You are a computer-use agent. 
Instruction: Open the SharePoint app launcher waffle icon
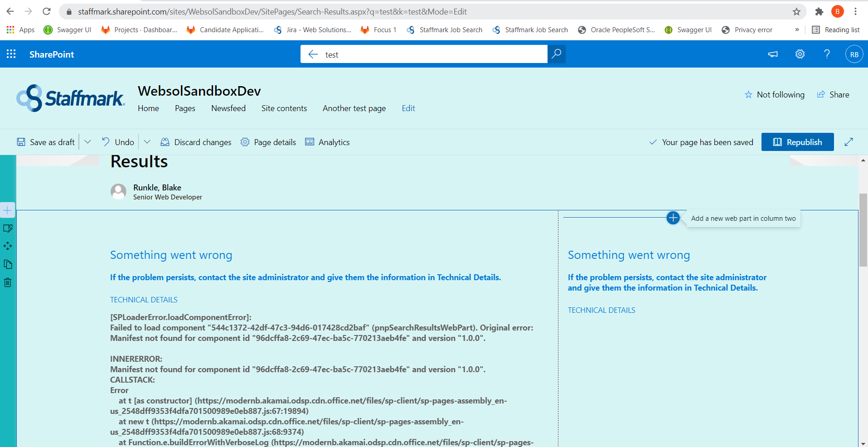point(11,54)
